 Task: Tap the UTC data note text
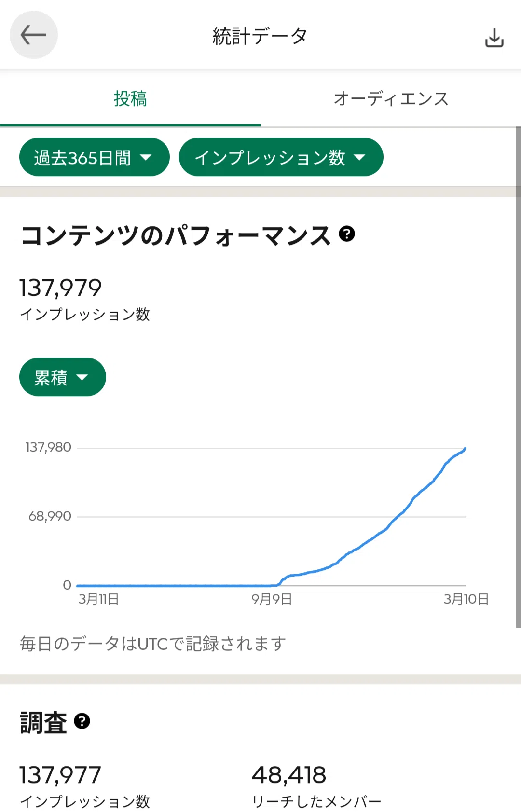tap(153, 644)
